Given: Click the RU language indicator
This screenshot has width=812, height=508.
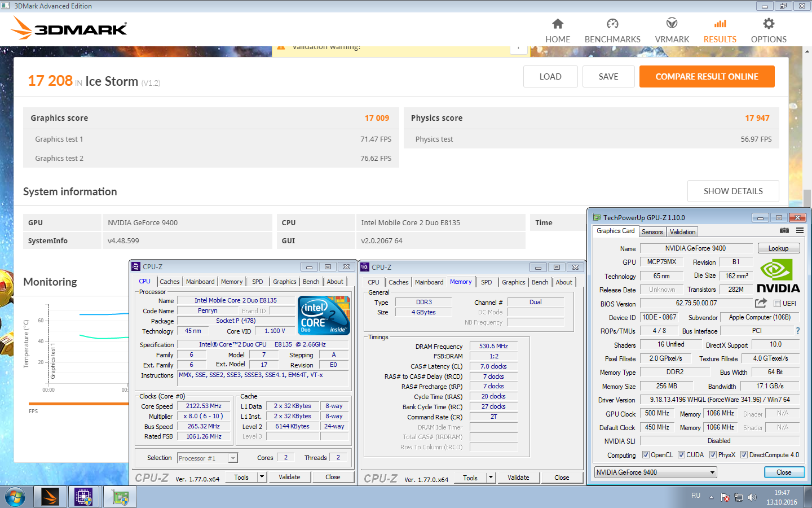Looking at the screenshot, I should 696,496.
